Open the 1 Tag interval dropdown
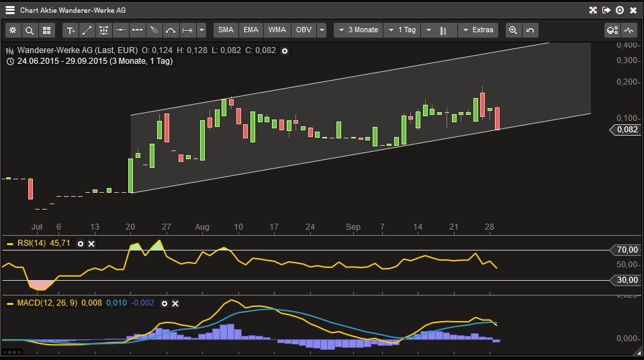Viewport: 644px width, 360px height. [x=402, y=30]
